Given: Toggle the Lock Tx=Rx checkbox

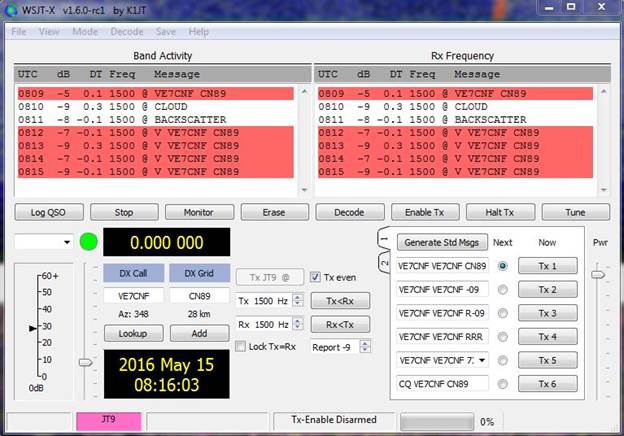Looking at the screenshot, I should click(240, 346).
